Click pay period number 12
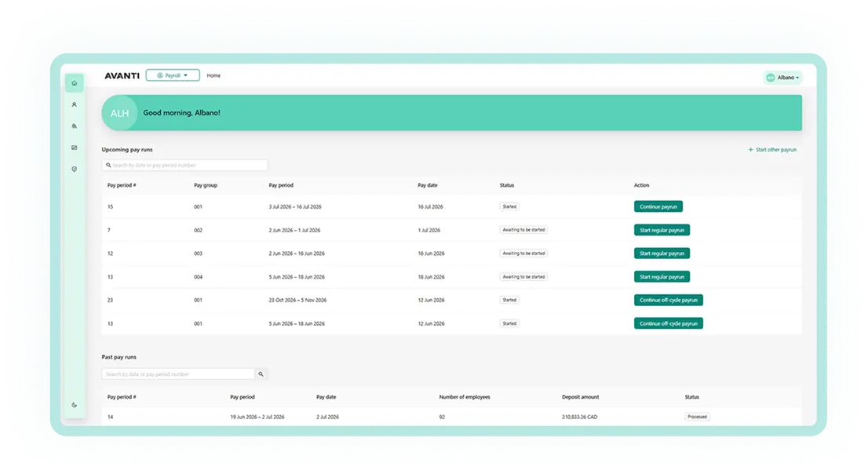The image size is (868, 474). tap(110, 253)
